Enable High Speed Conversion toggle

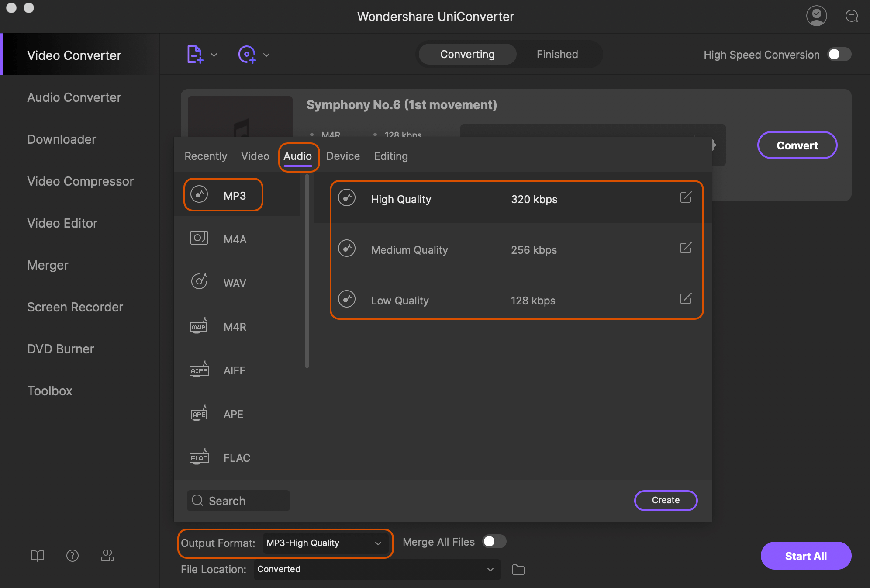pos(839,54)
